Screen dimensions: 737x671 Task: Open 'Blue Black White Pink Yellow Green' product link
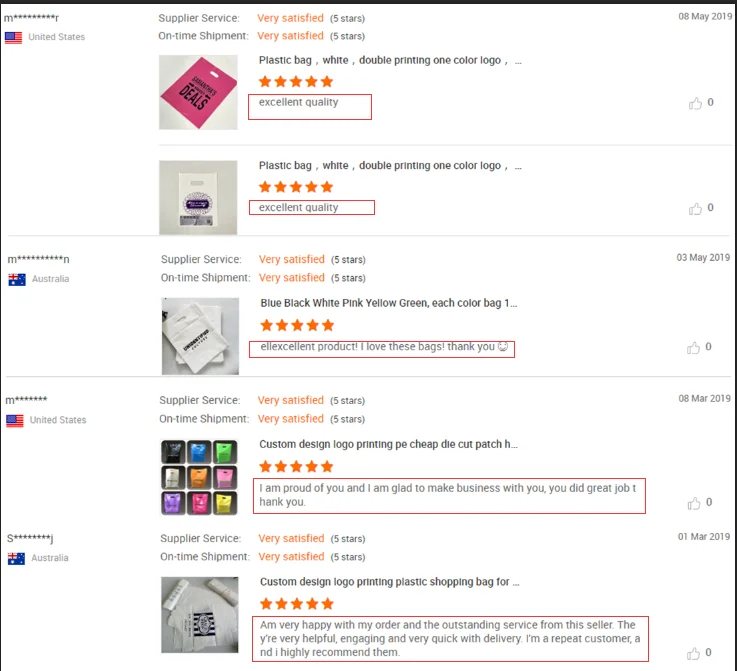[389, 303]
